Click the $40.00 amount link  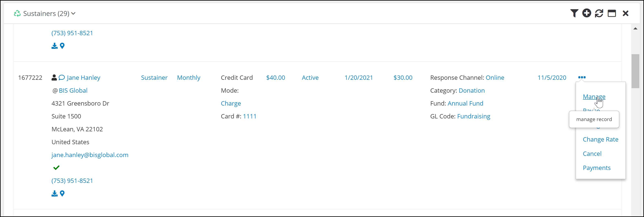point(275,78)
